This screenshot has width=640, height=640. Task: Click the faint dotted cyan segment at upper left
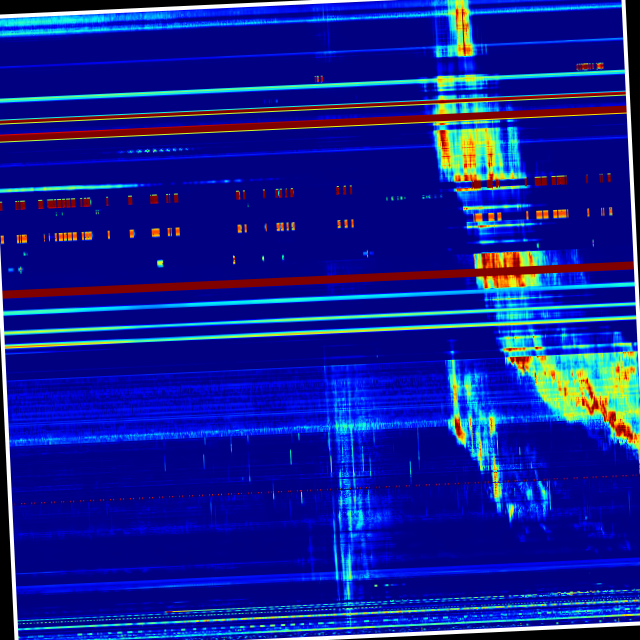click(155, 150)
